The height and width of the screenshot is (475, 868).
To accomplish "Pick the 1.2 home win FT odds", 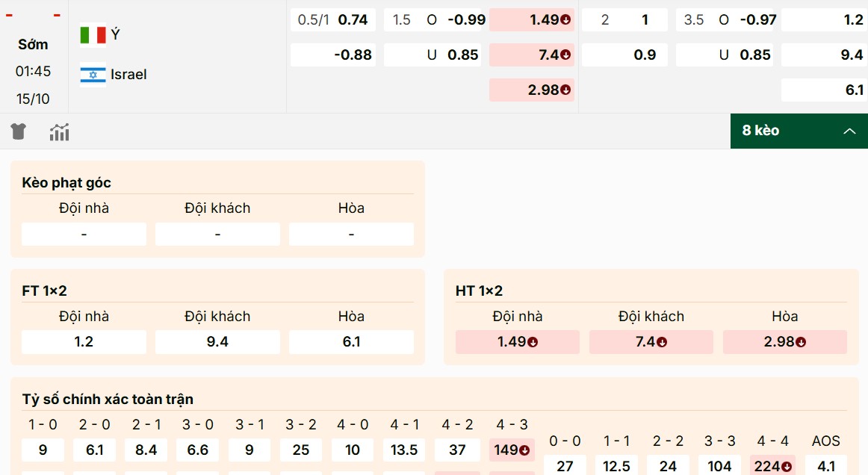I will coord(84,341).
